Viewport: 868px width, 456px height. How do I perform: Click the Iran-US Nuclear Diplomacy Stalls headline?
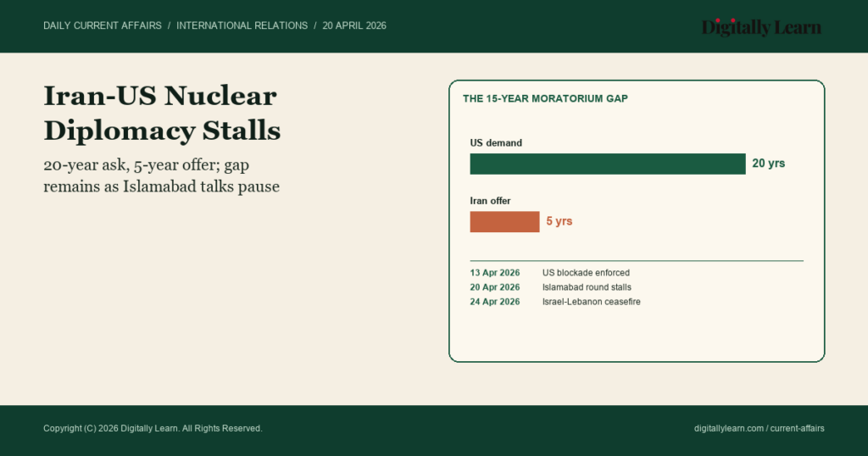[162, 113]
